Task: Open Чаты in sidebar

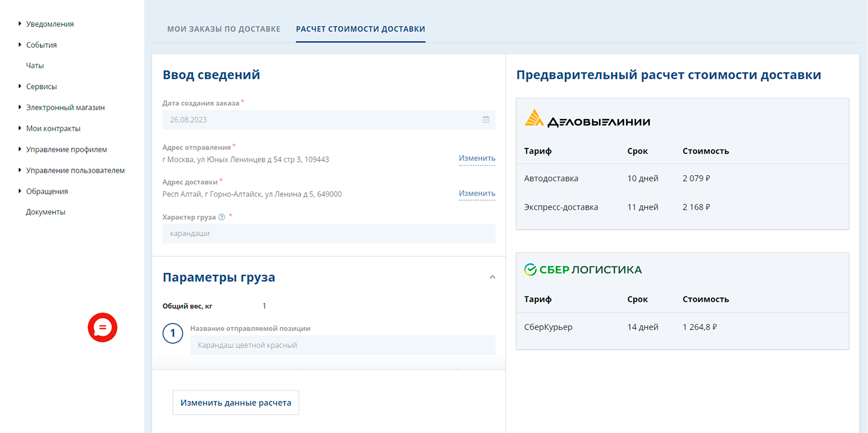Action: click(x=35, y=66)
